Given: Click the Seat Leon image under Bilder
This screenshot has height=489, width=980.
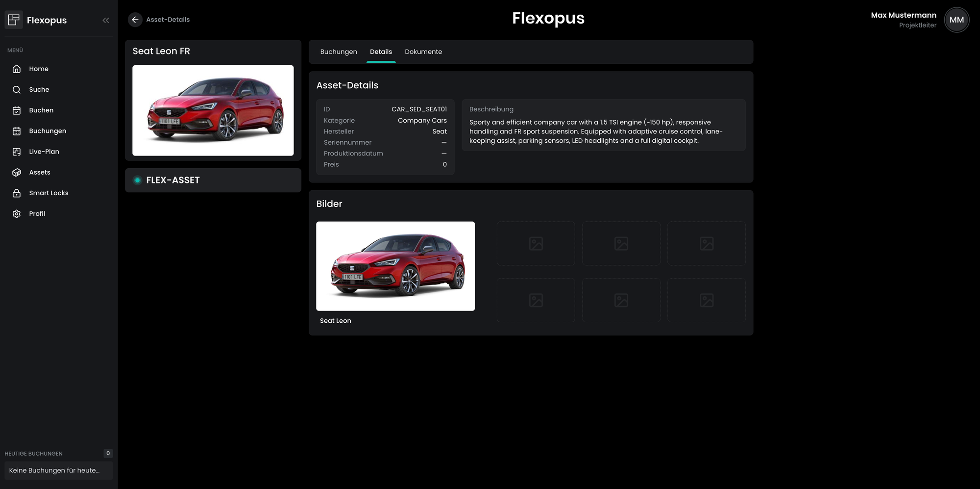Looking at the screenshot, I should click(395, 266).
